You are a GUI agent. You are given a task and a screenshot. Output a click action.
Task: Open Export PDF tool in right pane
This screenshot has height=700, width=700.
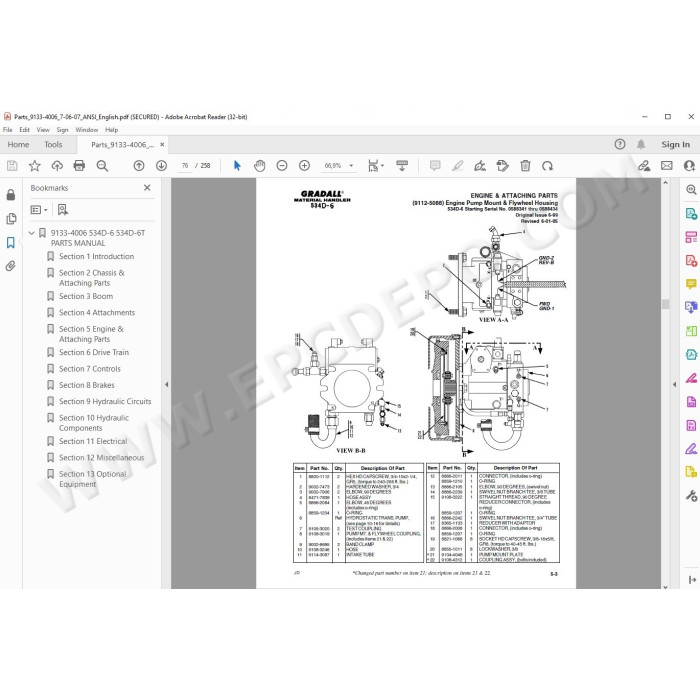coord(691,214)
